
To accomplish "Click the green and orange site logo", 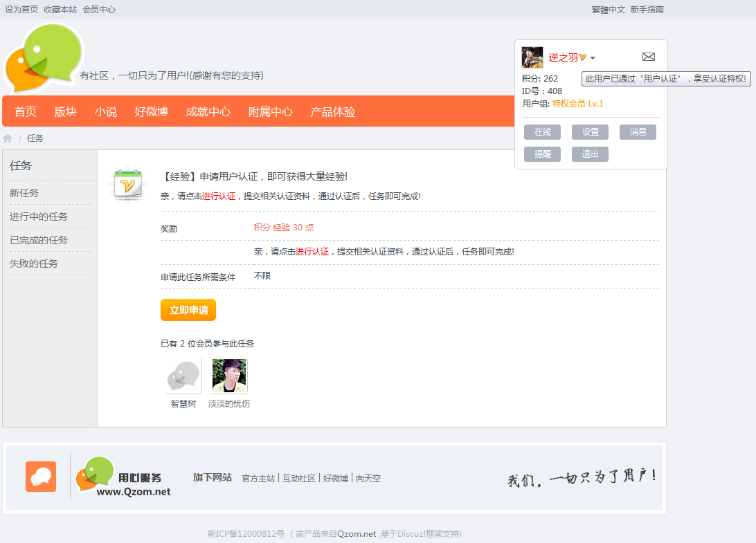I will coord(44,57).
